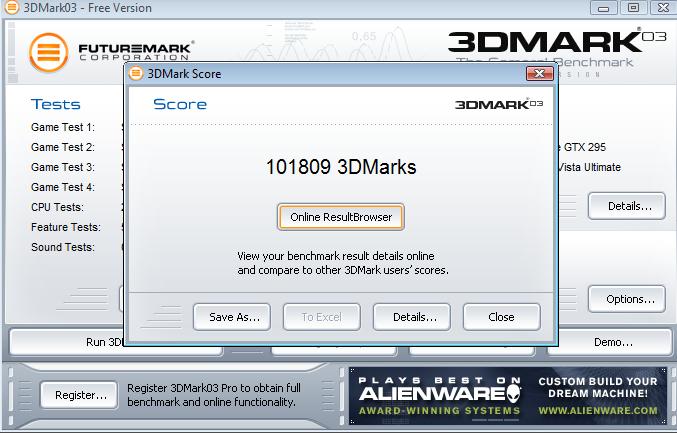Open the Online ResultBrowser

[x=341, y=217]
